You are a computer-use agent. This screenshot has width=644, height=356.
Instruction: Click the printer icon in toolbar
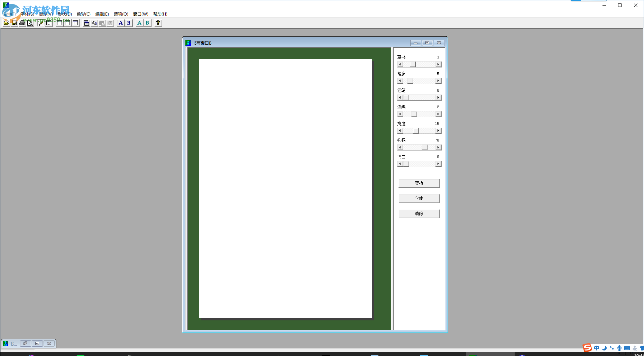coord(22,23)
